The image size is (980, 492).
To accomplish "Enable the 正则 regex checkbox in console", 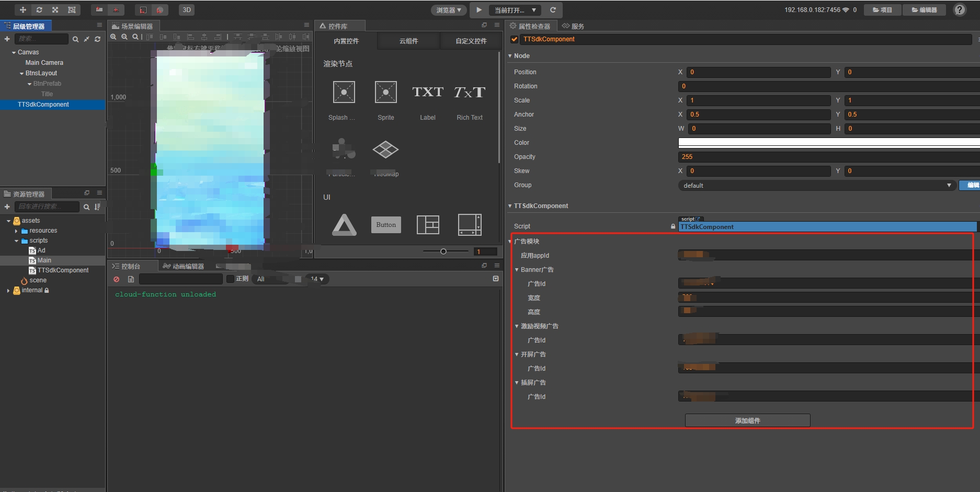I will pyautogui.click(x=230, y=279).
